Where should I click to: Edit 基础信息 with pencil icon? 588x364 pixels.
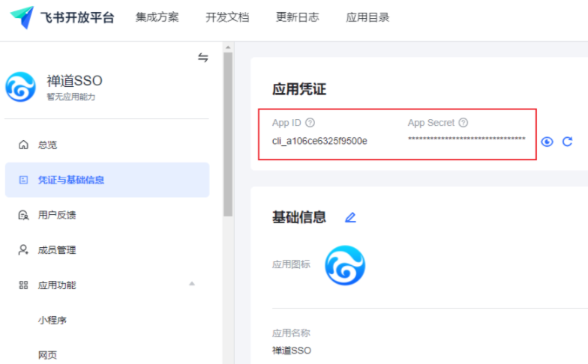click(x=350, y=217)
